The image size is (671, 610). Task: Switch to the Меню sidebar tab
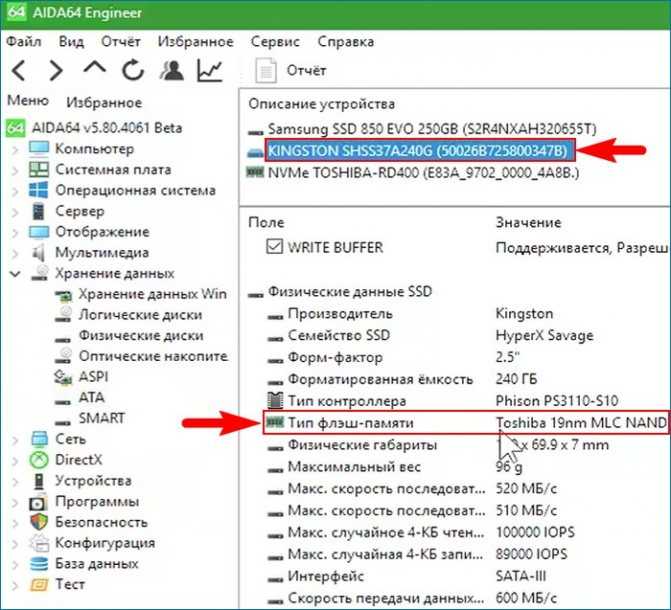(x=28, y=101)
